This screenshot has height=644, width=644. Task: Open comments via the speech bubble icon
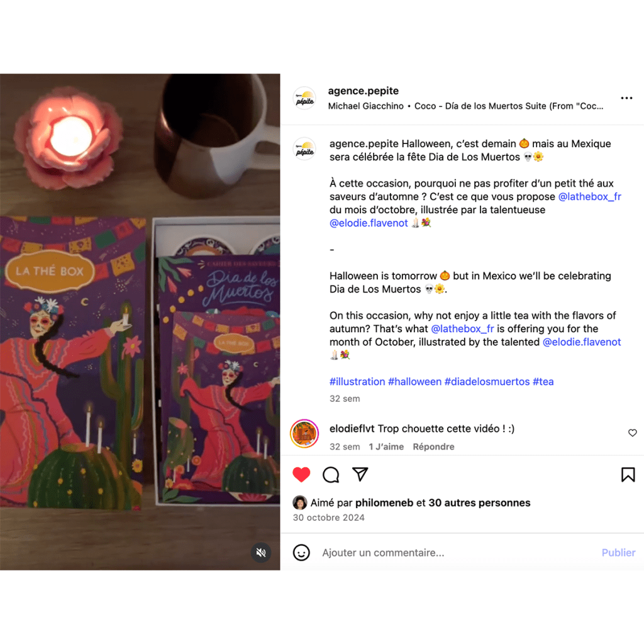click(331, 474)
